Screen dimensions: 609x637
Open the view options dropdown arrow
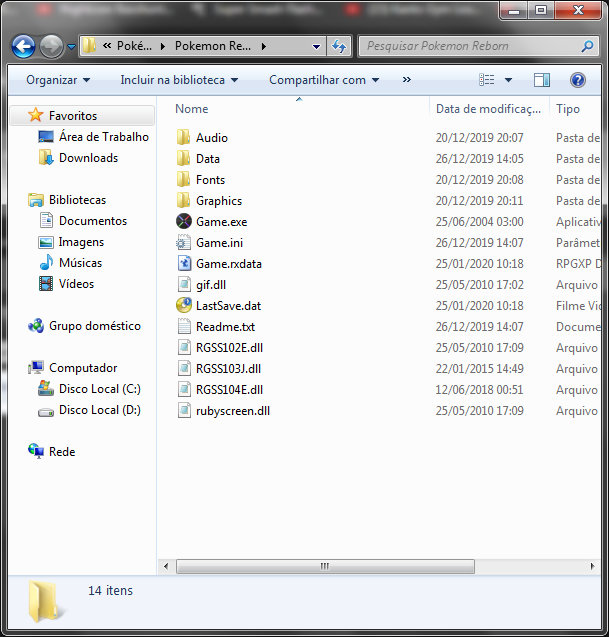(508, 80)
